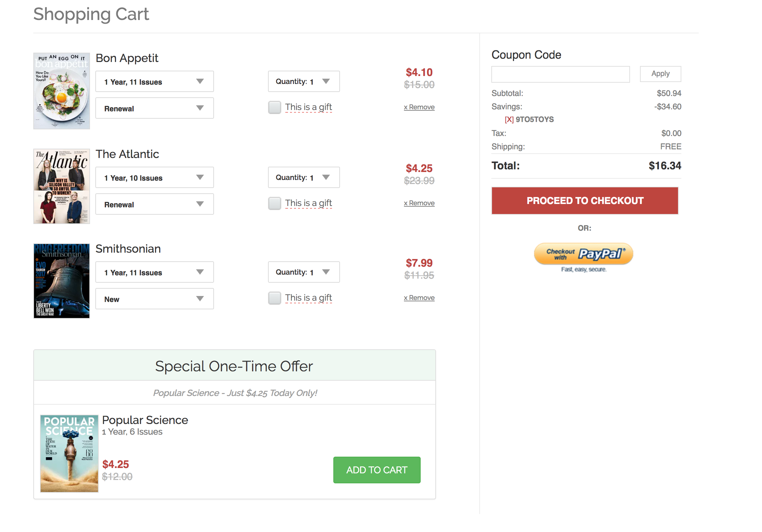Viewport: 762px width, 532px height.
Task: Click the Shipping FREE value
Action: pyautogui.click(x=671, y=147)
